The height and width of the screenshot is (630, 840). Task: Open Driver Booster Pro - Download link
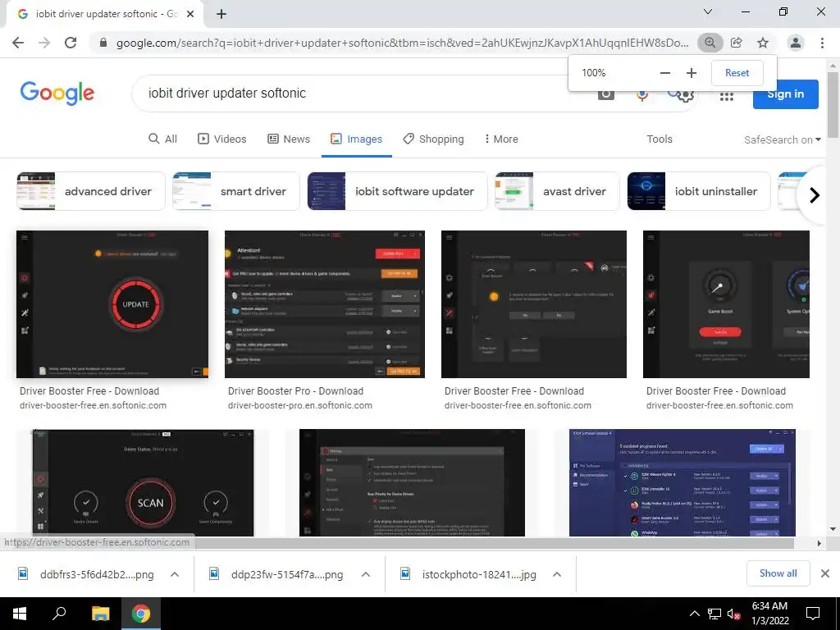click(x=295, y=391)
